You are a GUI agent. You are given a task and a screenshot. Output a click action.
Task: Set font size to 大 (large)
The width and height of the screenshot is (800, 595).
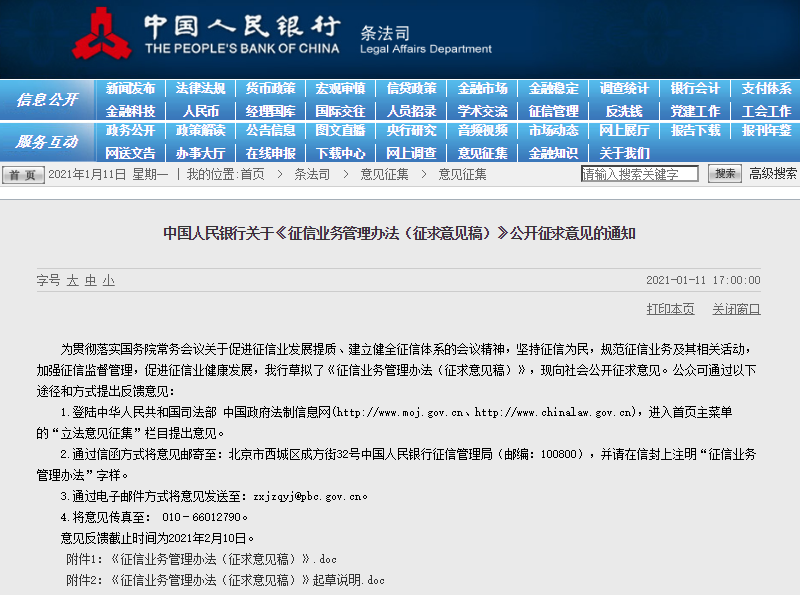tap(73, 281)
